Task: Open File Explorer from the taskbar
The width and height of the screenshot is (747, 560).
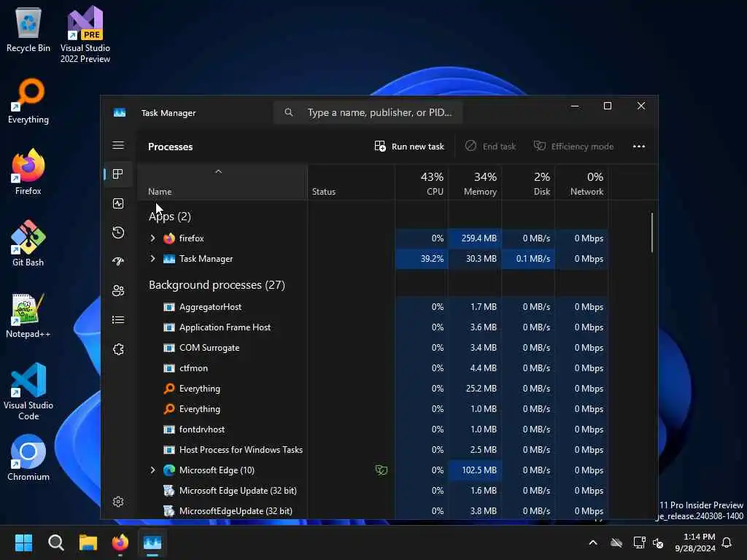Action: tap(88, 542)
